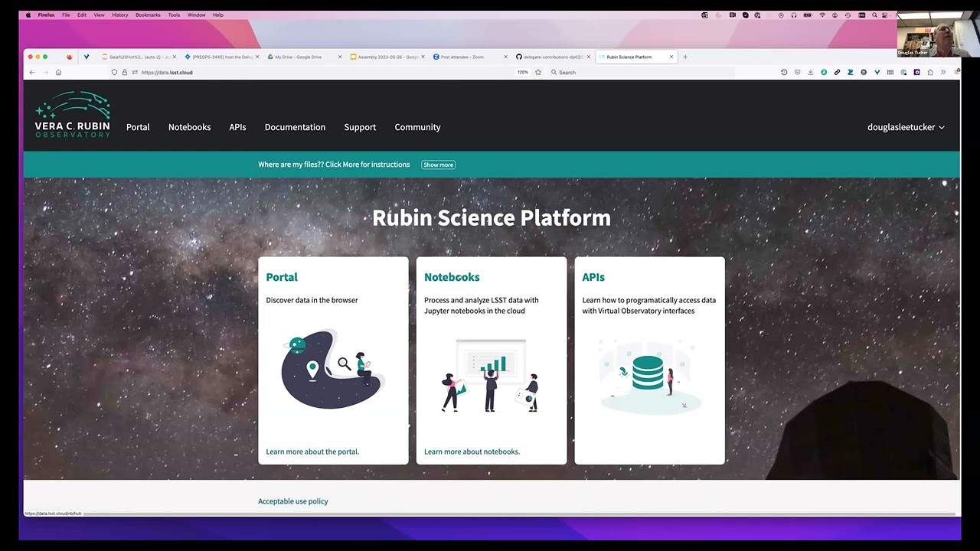Image resolution: width=980 pixels, height=551 pixels.
Task: Open the Notebooks navigation item
Action: 189,127
